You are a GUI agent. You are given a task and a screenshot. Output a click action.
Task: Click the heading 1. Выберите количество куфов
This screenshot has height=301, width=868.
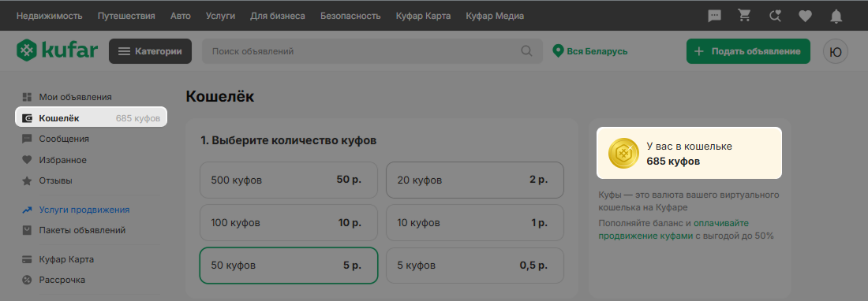288,141
